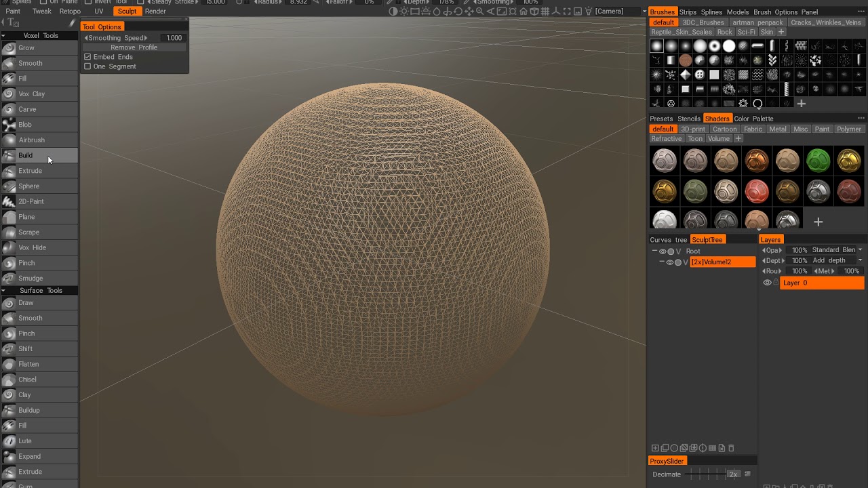Toggle visibility of Root object
Image resolution: width=868 pixels, height=488 pixels.
coord(663,251)
